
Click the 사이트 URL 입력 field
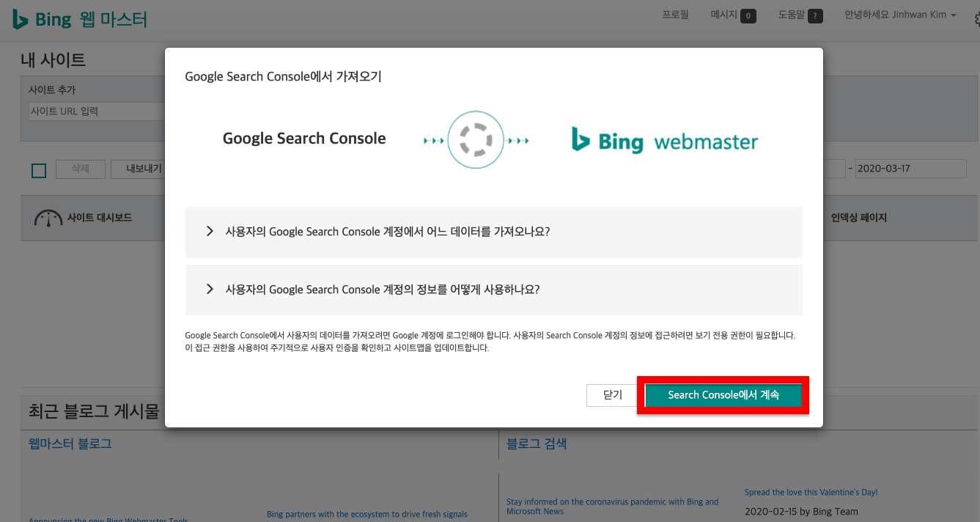click(95, 111)
